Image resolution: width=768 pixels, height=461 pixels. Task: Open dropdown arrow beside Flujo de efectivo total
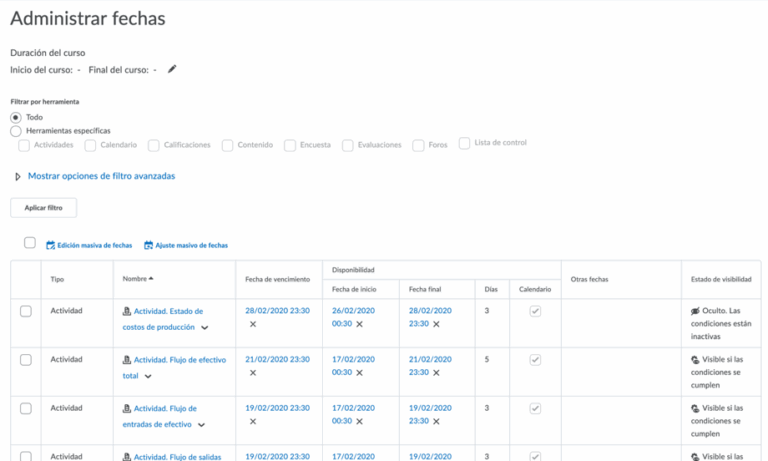click(x=148, y=376)
